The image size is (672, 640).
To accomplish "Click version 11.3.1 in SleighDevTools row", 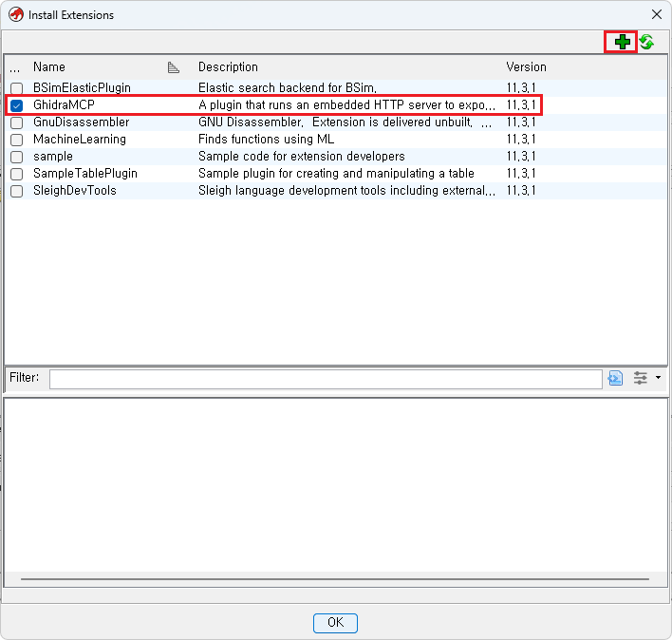I will pyautogui.click(x=521, y=190).
